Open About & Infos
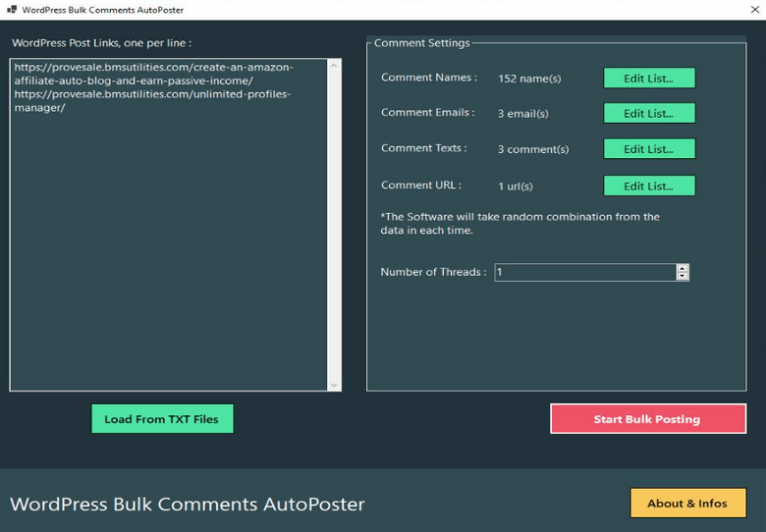The image size is (766, 532). click(687, 504)
